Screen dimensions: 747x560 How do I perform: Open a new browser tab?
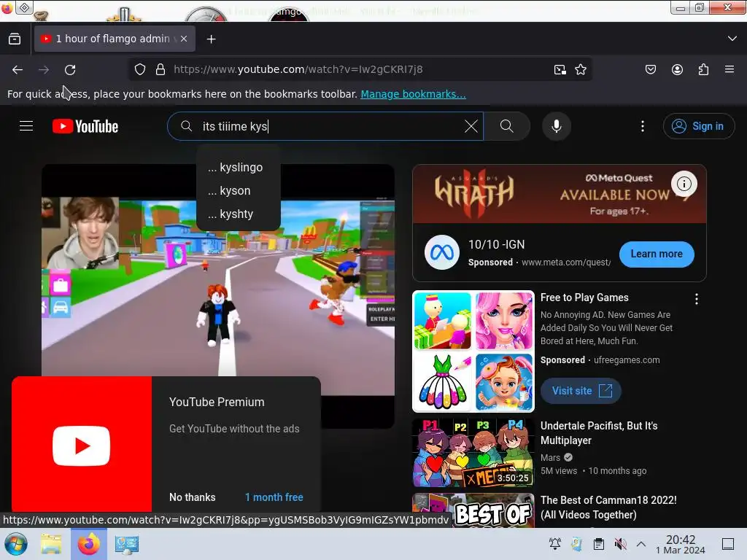pos(211,39)
